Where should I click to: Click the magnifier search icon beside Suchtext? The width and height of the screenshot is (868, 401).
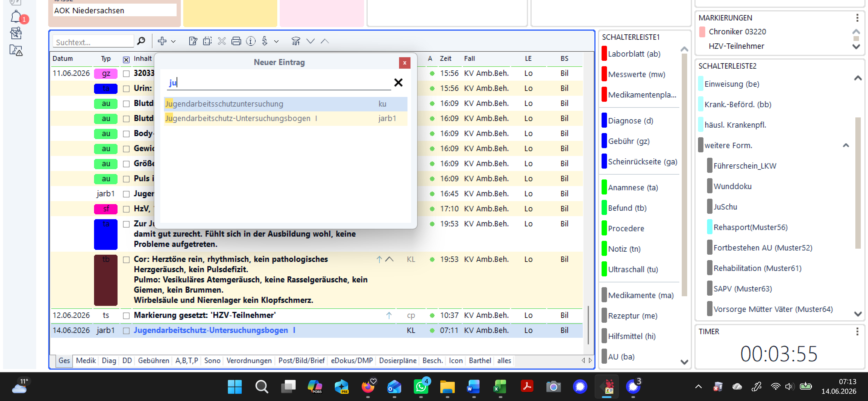(142, 41)
